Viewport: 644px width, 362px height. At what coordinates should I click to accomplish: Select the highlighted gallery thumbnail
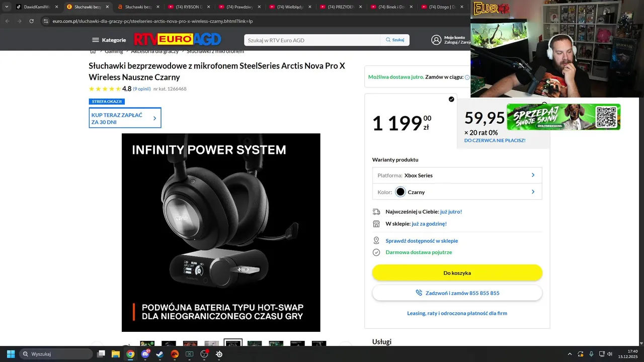(233, 343)
